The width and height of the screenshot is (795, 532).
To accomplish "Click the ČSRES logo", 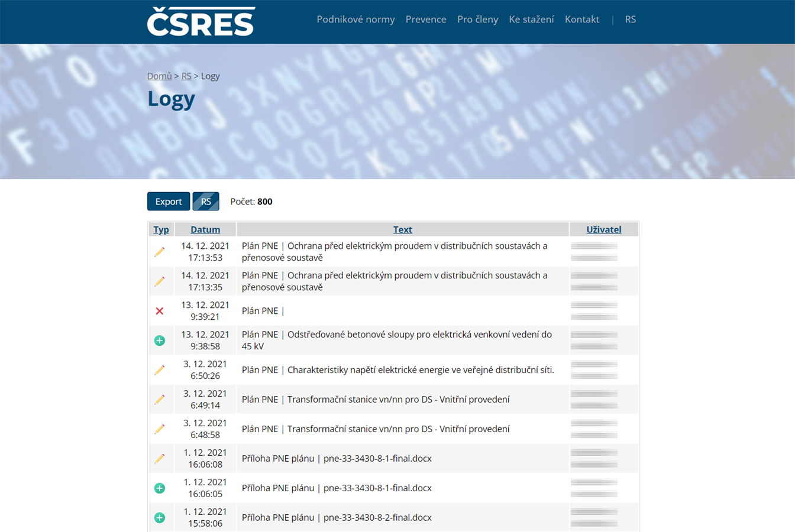I will tap(201, 21).
